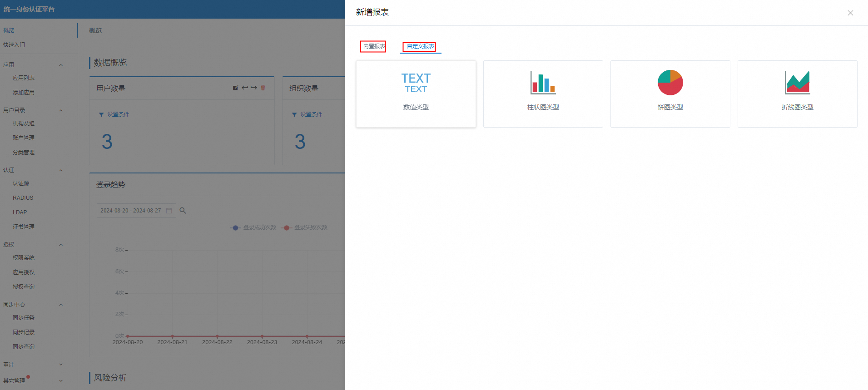Pick the pie chart type icon
This screenshot has height=390, width=868.
click(x=670, y=83)
